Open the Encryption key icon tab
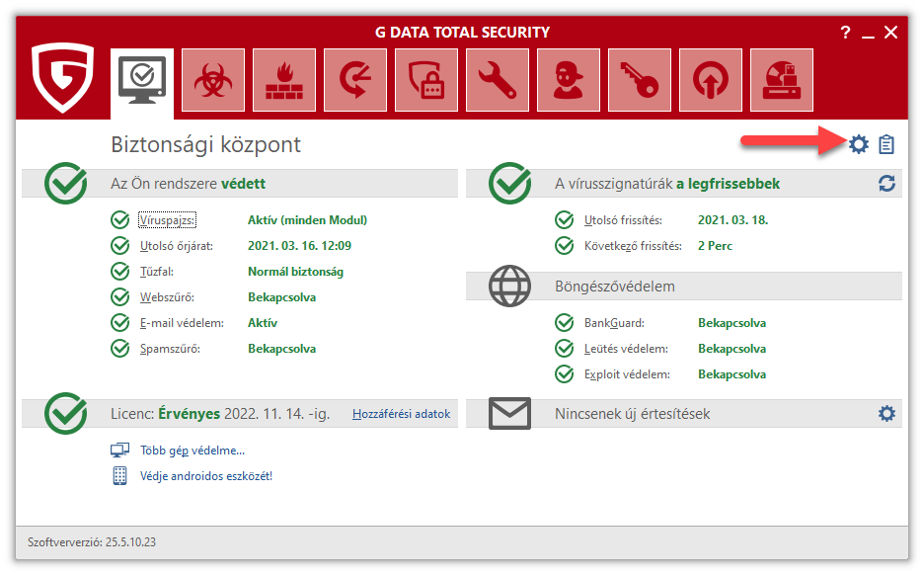This screenshot has width=924, height=575. [x=640, y=80]
